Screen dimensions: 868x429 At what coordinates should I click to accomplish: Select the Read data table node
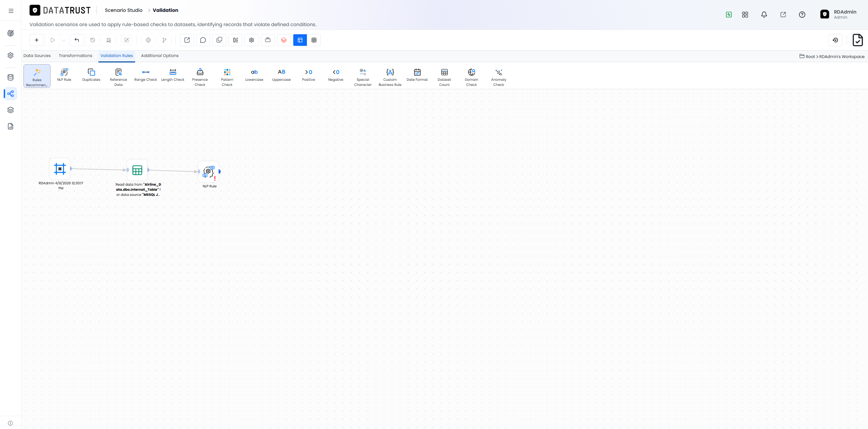tap(137, 170)
